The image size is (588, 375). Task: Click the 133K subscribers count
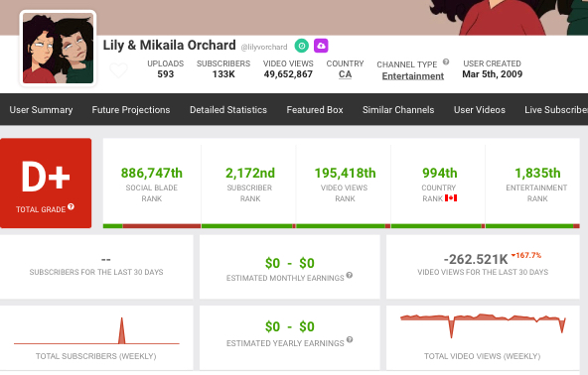pos(223,74)
